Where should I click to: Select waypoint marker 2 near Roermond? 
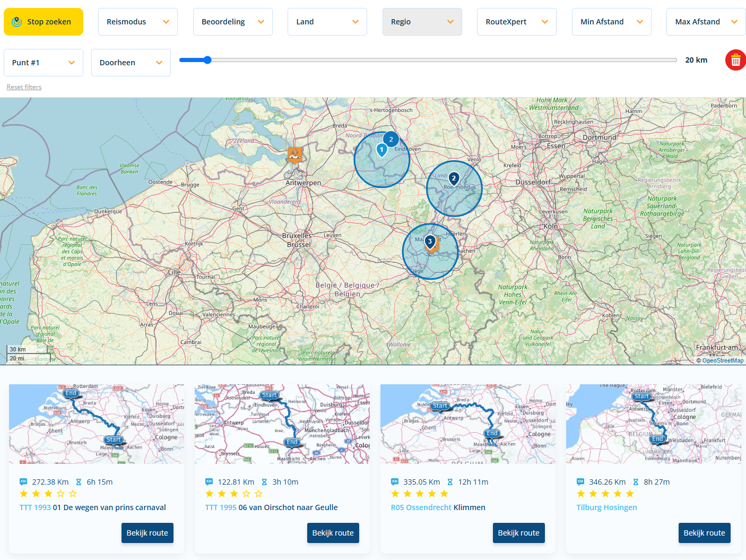(x=454, y=179)
